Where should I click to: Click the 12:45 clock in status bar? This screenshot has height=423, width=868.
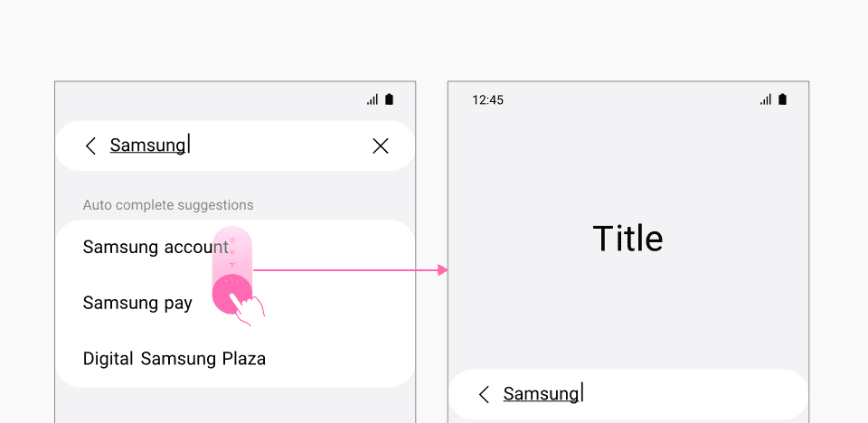click(487, 100)
